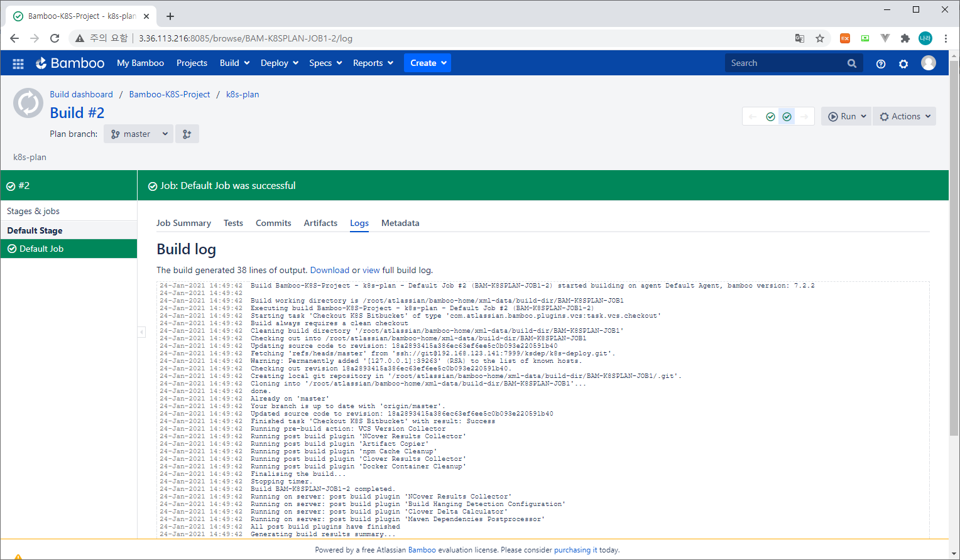Open the k8s-plan breadcrumb link
Viewport: 960px width, 560px height.
pyautogui.click(x=243, y=94)
